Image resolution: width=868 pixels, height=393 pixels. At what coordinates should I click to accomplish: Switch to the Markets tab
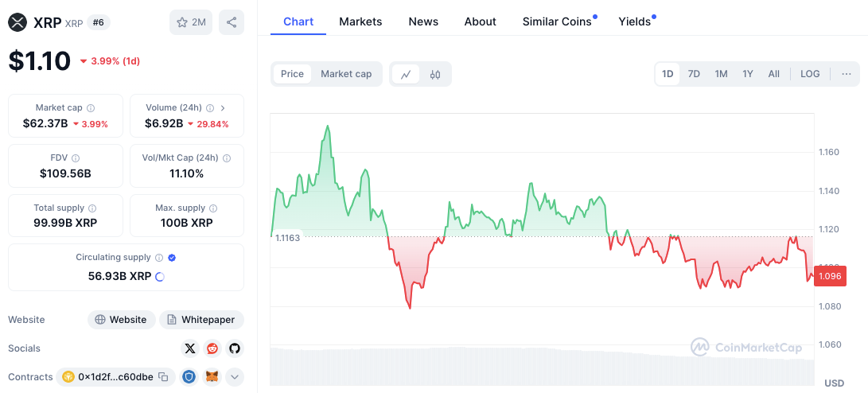(x=360, y=21)
